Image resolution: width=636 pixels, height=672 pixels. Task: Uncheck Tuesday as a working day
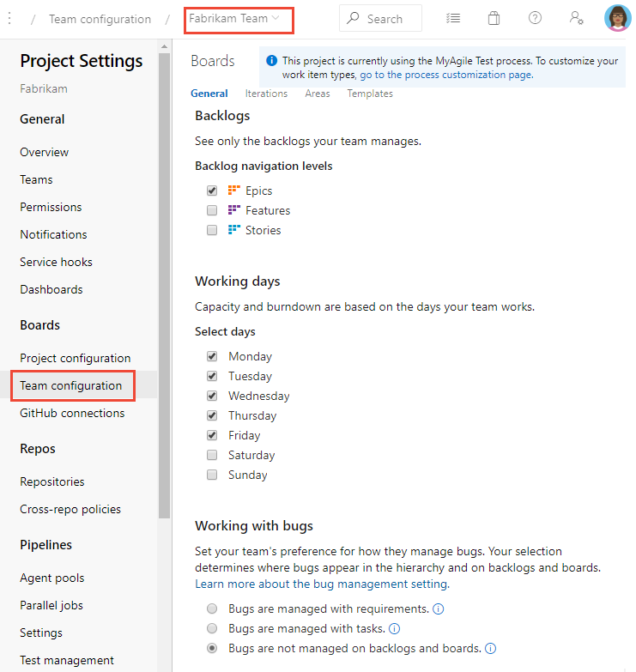pyautogui.click(x=212, y=376)
